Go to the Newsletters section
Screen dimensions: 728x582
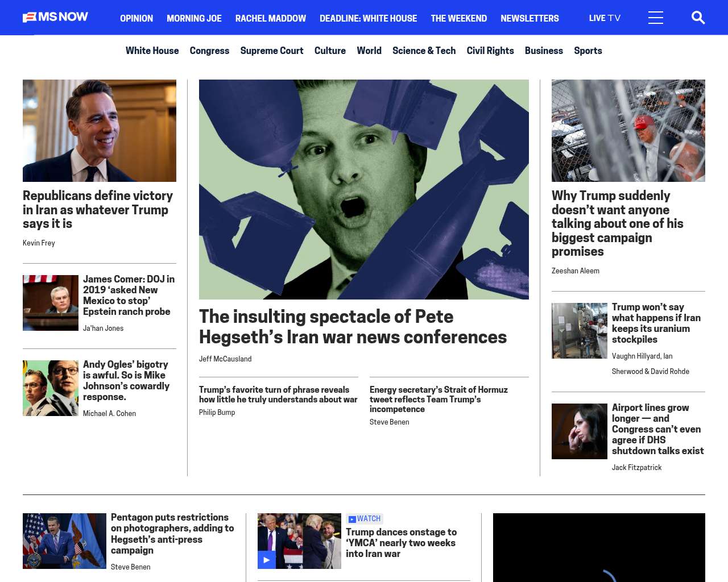coord(529,18)
